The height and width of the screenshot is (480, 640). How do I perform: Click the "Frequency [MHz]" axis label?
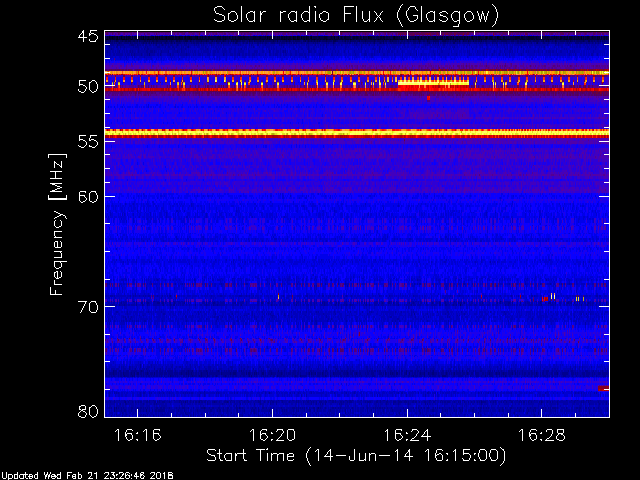point(57,224)
